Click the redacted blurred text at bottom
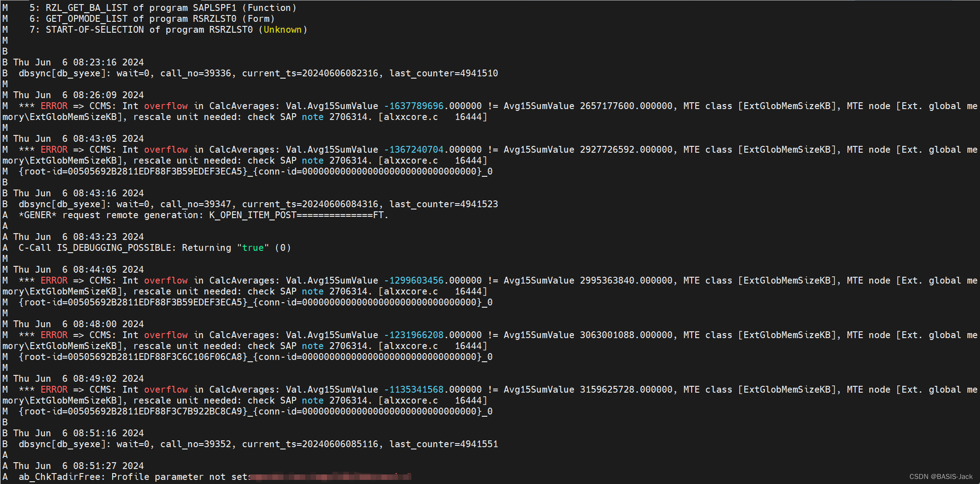The width and height of the screenshot is (980, 484). [332, 477]
